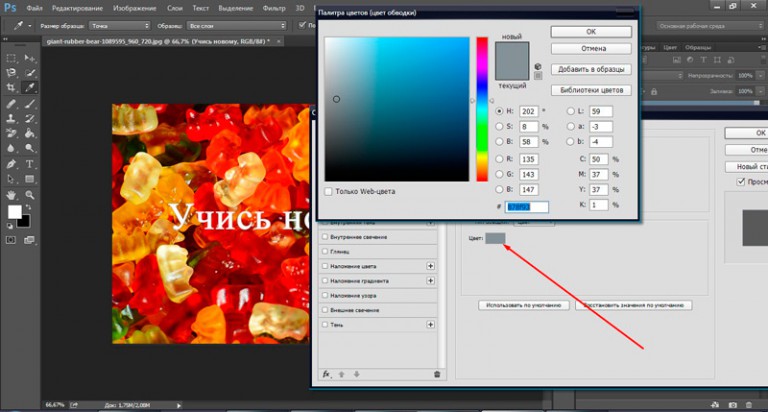The height and width of the screenshot is (412, 768).
Task: Select the Hand tool
Action: tap(11, 194)
